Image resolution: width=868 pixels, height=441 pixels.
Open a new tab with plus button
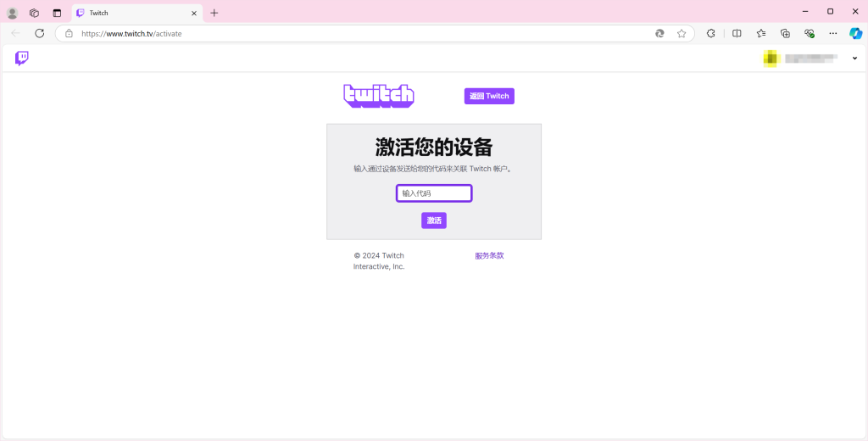(x=214, y=13)
